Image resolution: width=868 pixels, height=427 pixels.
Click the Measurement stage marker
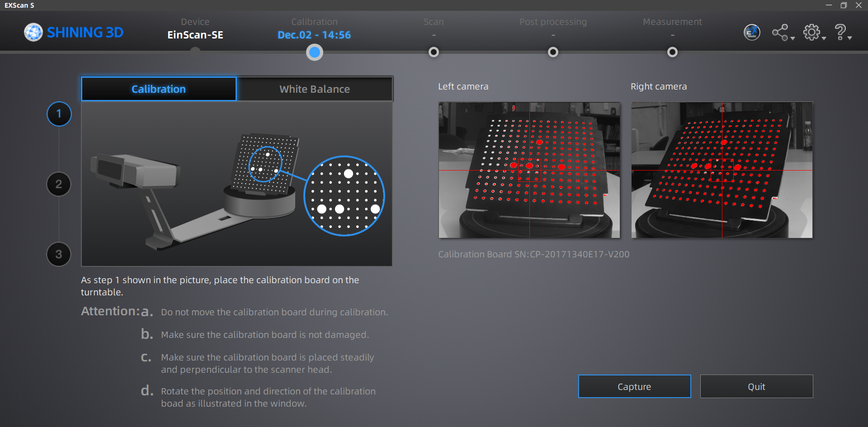point(672,52)
